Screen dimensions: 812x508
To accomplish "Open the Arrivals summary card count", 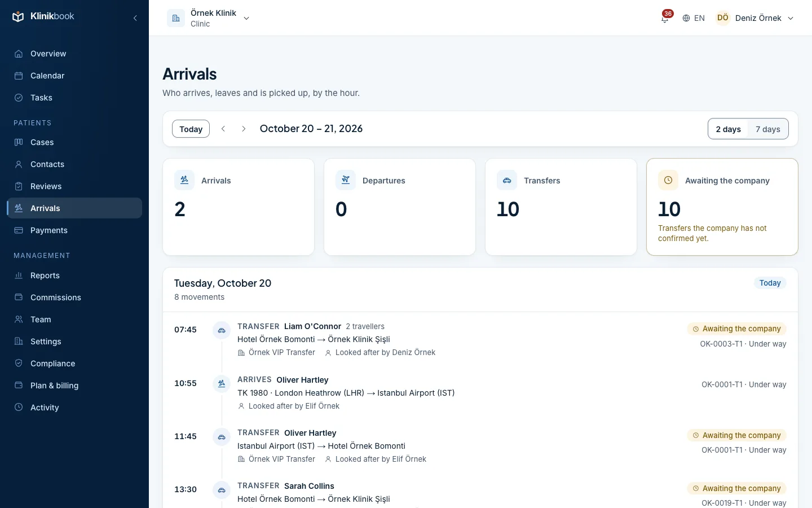I will (x=180, y=209).
